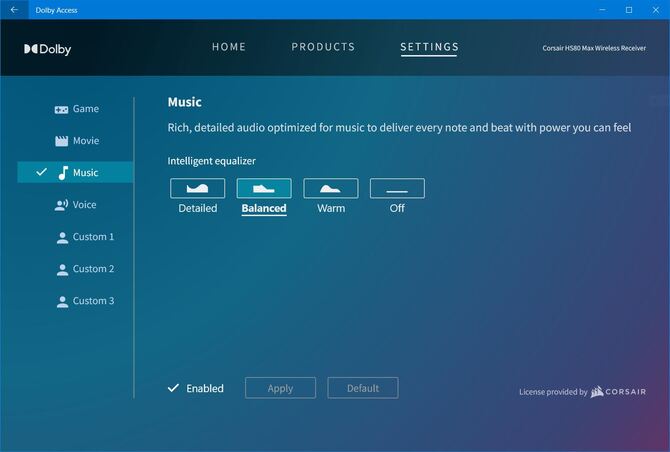This screenshot has height=452, width=670.
Task: Click the Music heading
Action: click(185, 102)
